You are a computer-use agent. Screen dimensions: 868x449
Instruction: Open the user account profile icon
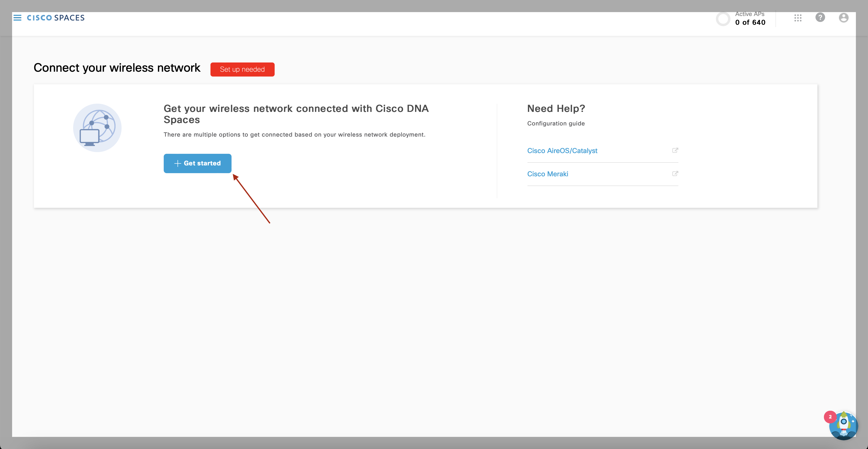click(843, 17)
